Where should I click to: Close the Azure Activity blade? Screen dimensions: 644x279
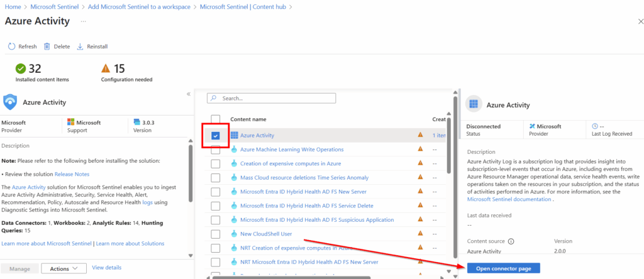(640, 22)
